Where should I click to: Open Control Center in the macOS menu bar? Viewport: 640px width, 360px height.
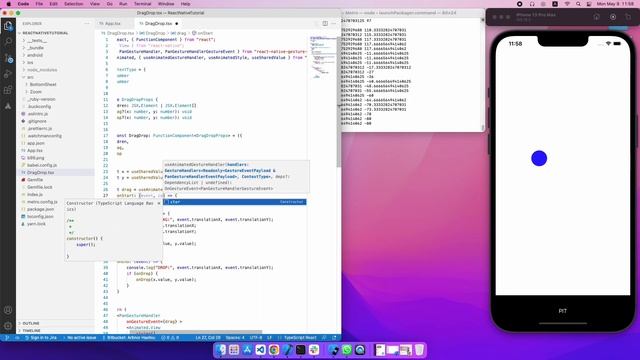589,4
